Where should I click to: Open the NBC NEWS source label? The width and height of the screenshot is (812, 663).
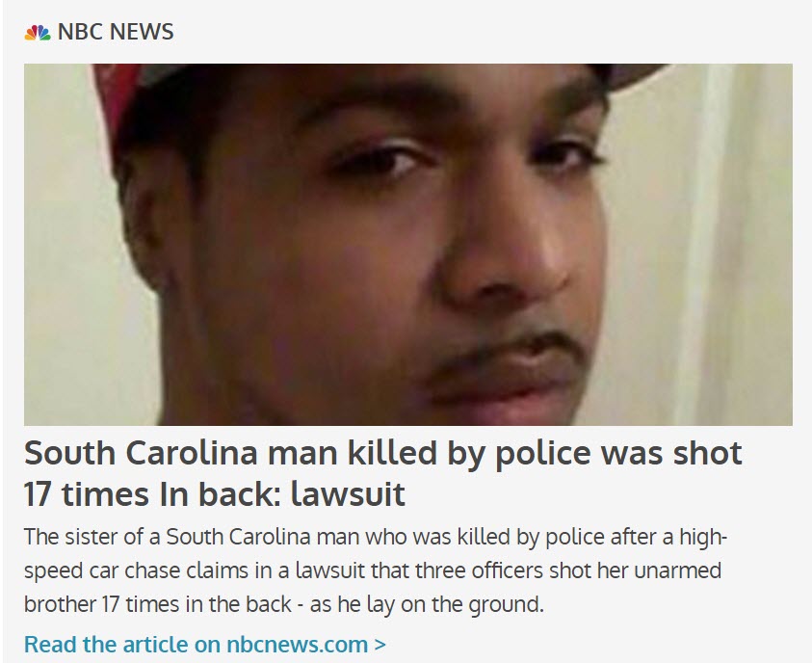tap(99, 32)
